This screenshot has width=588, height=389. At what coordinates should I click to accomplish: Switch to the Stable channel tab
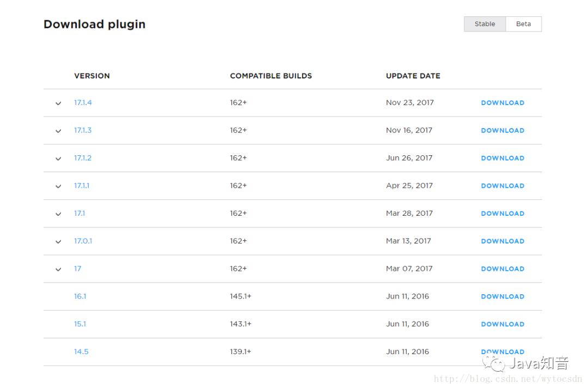click(x=485, y=24)
